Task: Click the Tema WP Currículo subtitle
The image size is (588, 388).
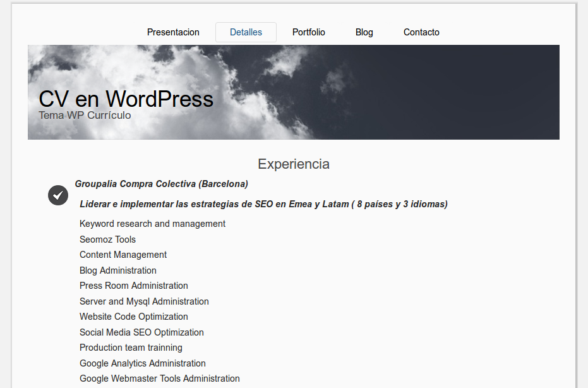Action: click(86, 115)
